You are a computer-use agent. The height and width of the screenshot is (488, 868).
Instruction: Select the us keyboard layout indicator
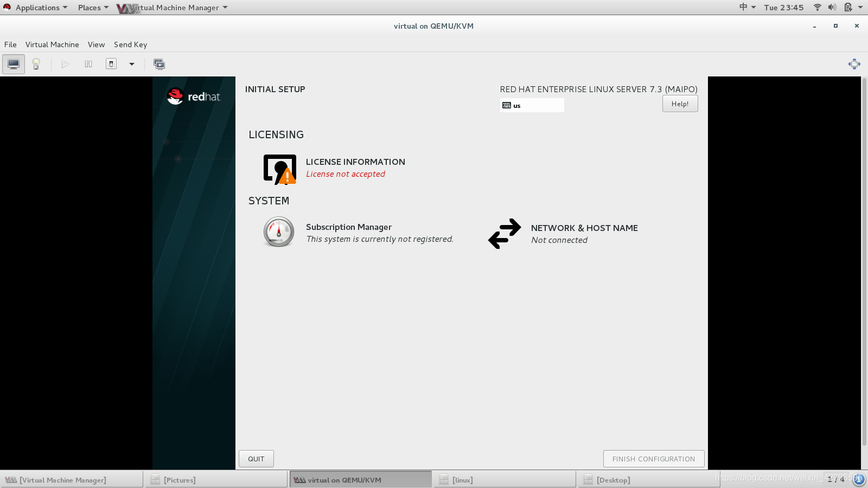coord(532,105)
